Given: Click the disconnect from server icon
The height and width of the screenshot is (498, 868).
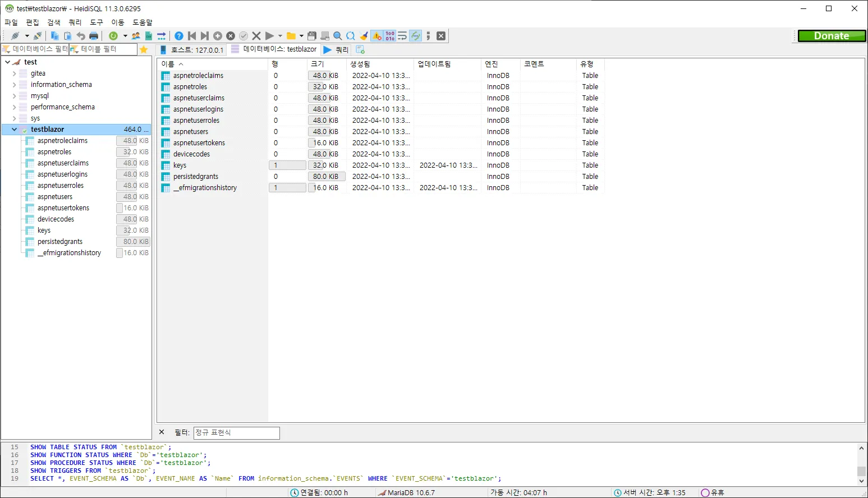Looking at the screenshot, I should tap(38, 36).
